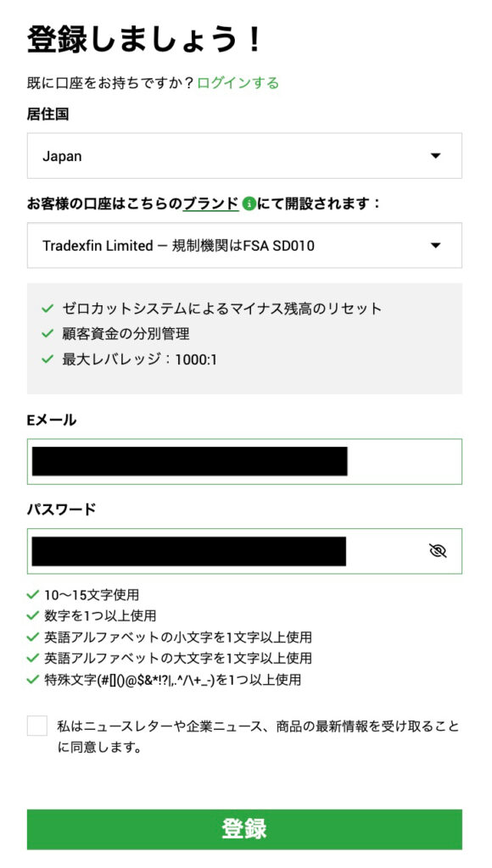This screenshot has width=492, height=868.
Task: Expand the country dropdown arrow
Action: 436,156
